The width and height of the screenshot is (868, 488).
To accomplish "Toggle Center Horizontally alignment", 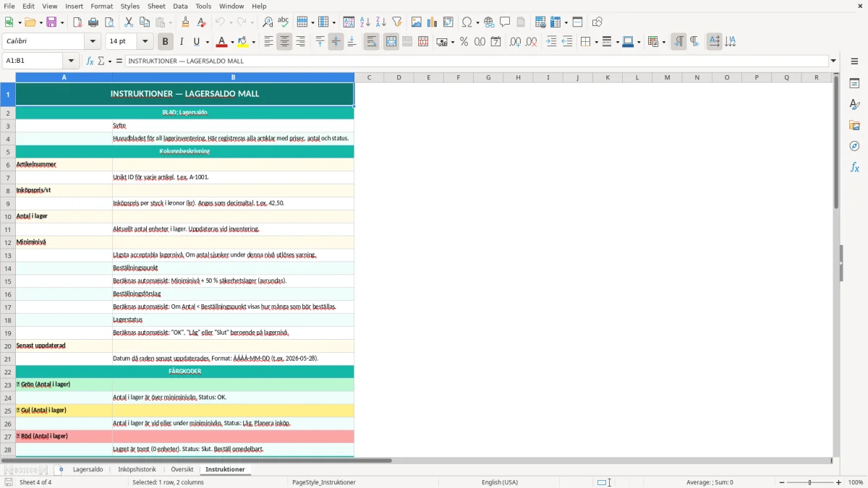I will (284, 42).
